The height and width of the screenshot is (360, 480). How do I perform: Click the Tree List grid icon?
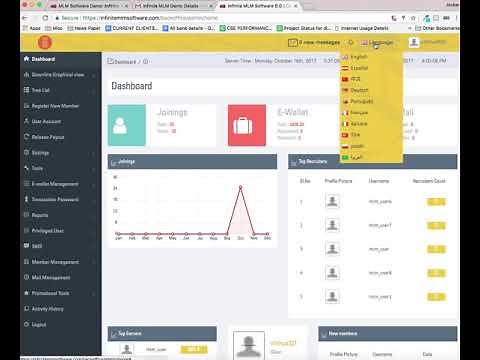26,90
